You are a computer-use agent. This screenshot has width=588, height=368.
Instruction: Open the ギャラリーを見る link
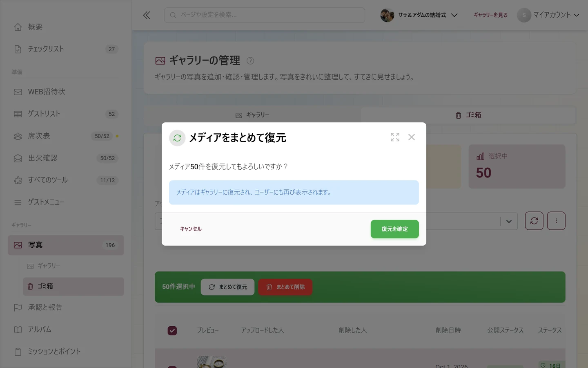[490, 15]
